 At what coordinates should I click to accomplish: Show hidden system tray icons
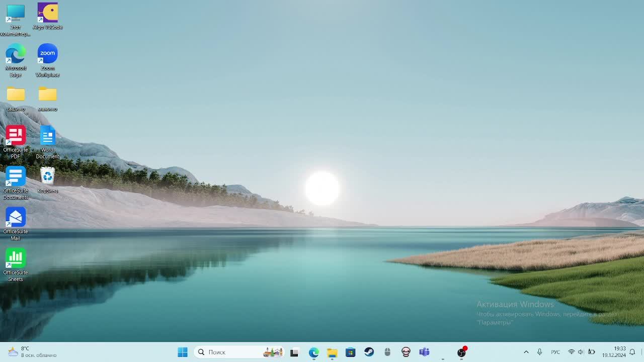(526, 352)
